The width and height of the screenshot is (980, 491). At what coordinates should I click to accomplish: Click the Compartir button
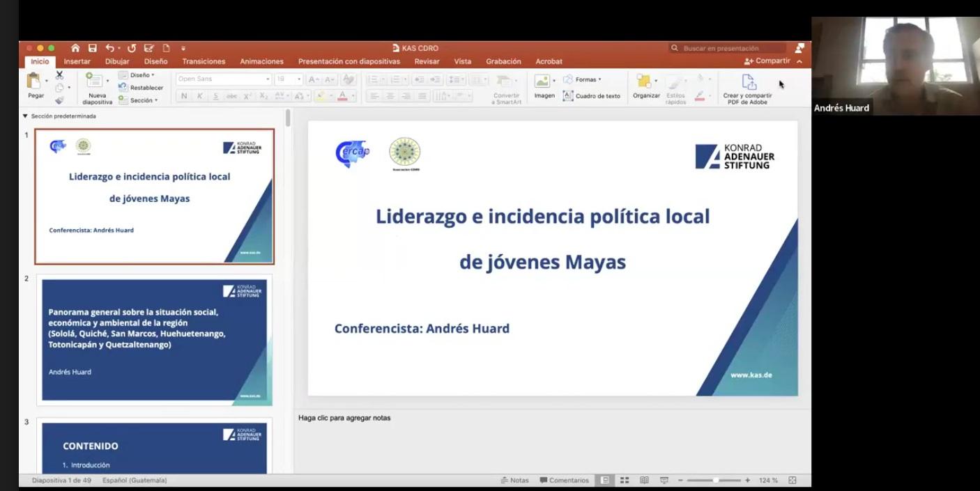coord(767,61)
